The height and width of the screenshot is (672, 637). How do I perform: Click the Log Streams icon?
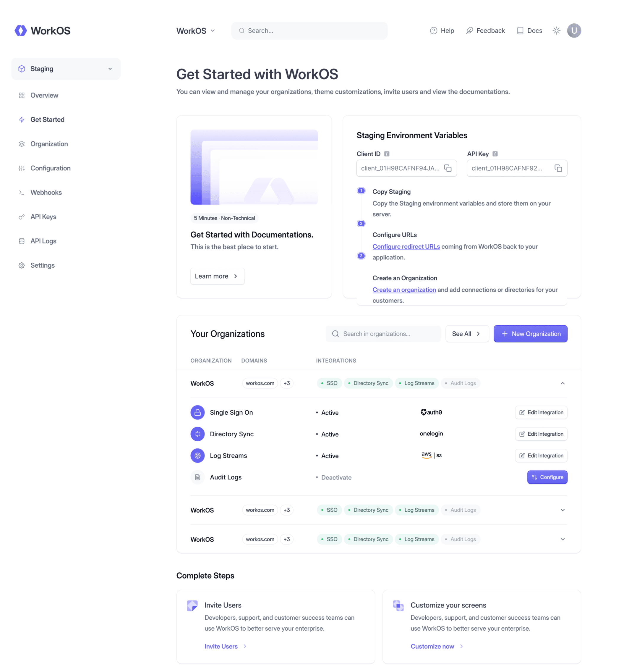pyautogui.click(x=197, y=455)
